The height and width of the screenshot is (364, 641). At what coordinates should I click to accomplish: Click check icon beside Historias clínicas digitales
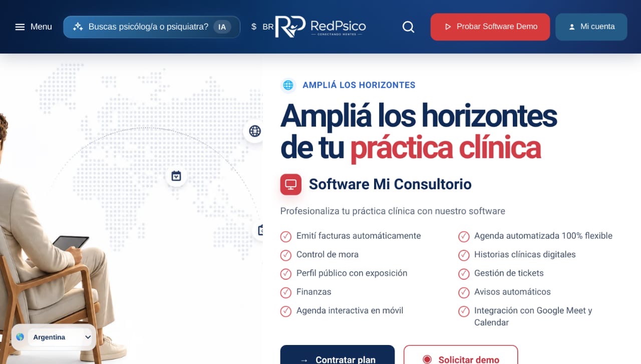tap(464, 255)
